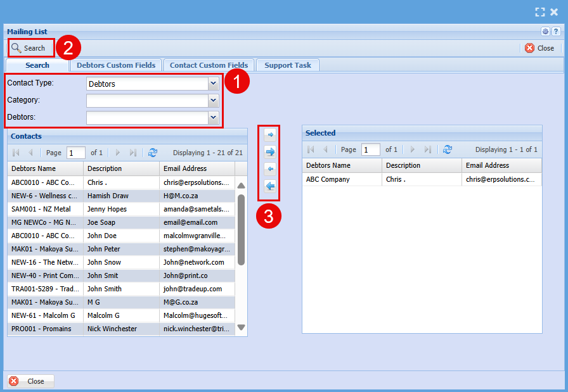Click the top-right Close toolbar button
The height and width of the screenshot is (392, 568).
point(539,48)
